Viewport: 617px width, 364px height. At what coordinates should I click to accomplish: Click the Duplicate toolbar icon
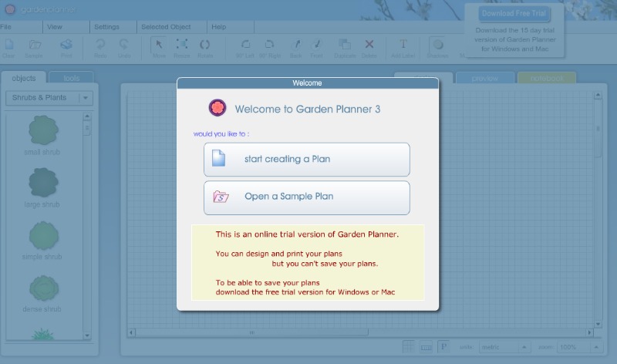coord(345,45)
